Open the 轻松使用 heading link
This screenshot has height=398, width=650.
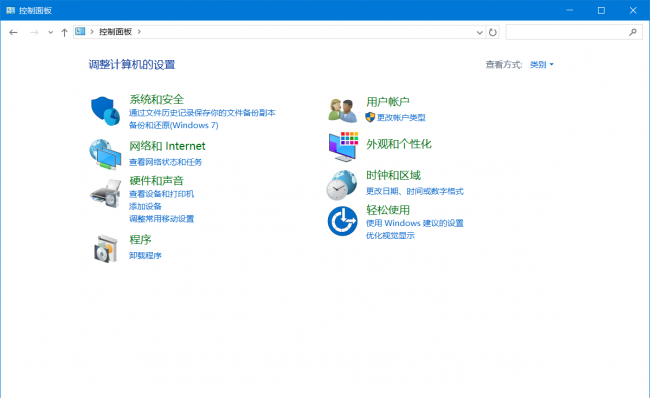point(388,210)
